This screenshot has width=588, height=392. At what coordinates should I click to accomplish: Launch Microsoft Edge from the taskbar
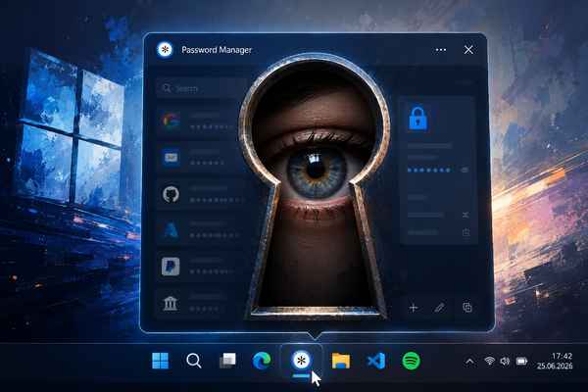[262, 362]
